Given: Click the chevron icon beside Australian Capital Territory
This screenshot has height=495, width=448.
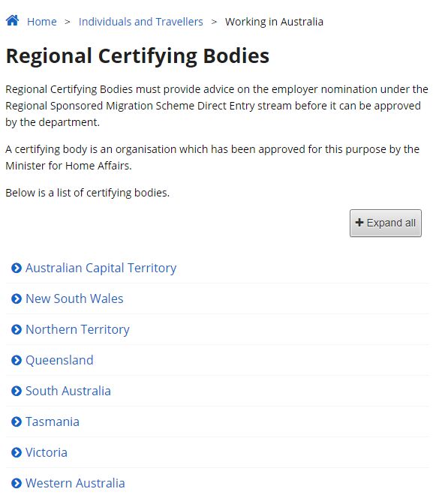Looking at the screenshot, I should pyautogui.click(x=17, y=268).
